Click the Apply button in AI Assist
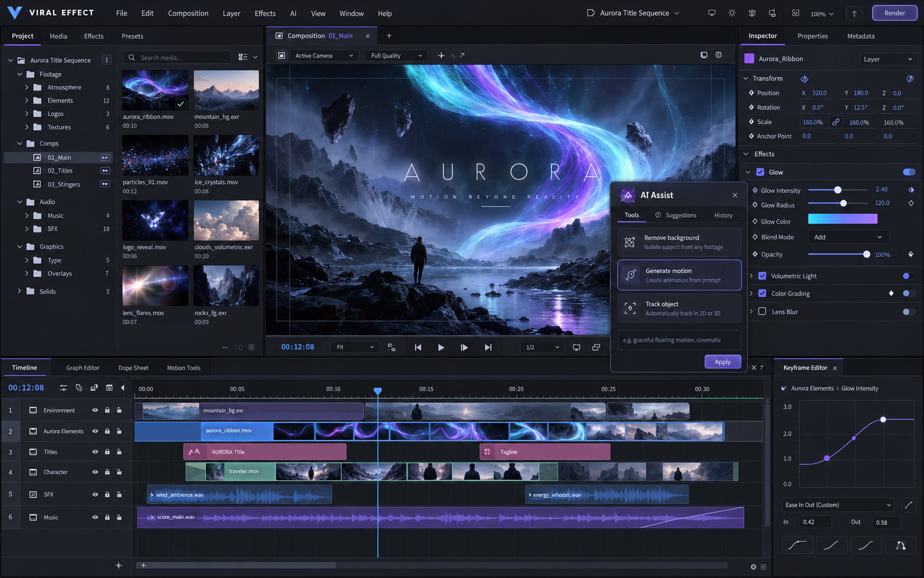 (723, 362)
